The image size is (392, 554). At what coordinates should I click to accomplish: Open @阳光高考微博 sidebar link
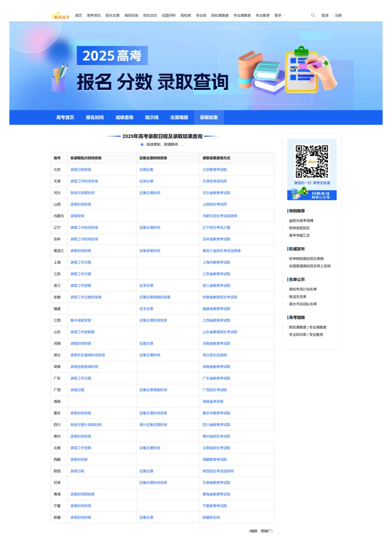[x=301, y=221]
